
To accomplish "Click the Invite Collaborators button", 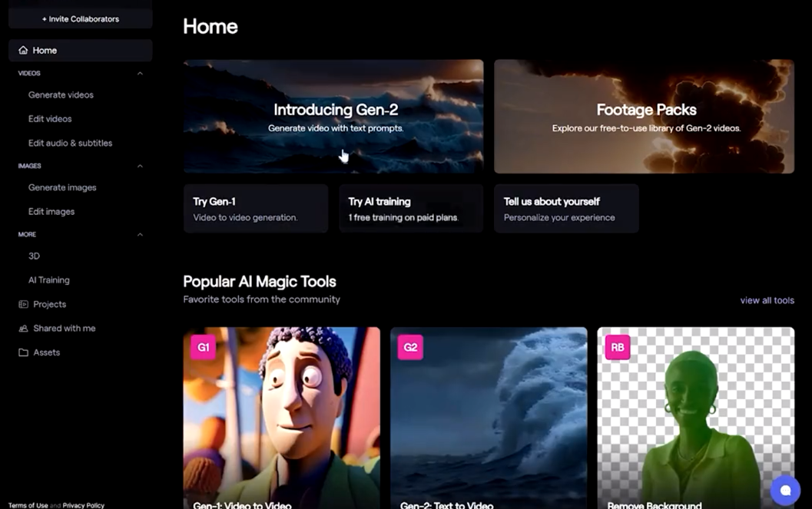I will coord(80,18).
